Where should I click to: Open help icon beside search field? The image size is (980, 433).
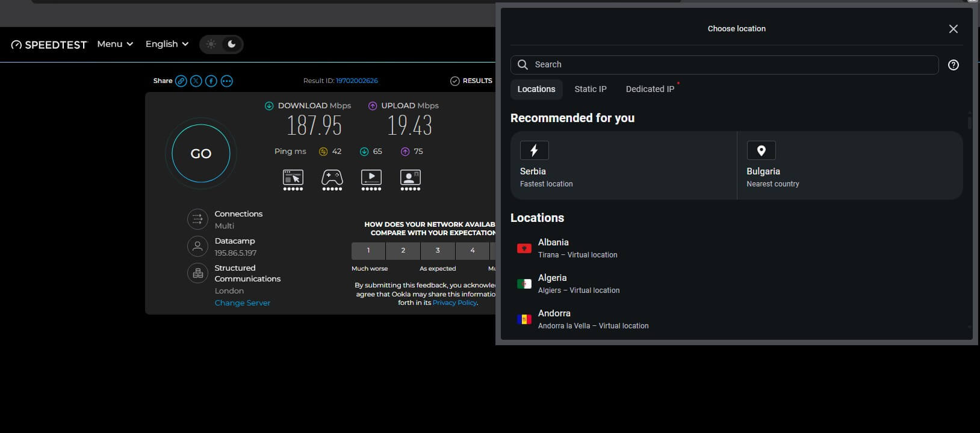pos(954,65)
